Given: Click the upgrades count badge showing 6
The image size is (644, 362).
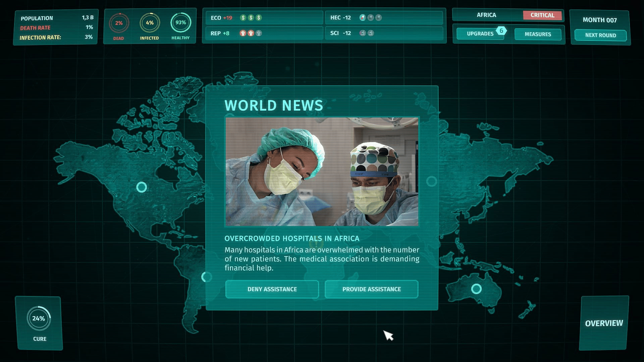Looking at the screenshot, I should pyautogui.click(x=501, y=31).
